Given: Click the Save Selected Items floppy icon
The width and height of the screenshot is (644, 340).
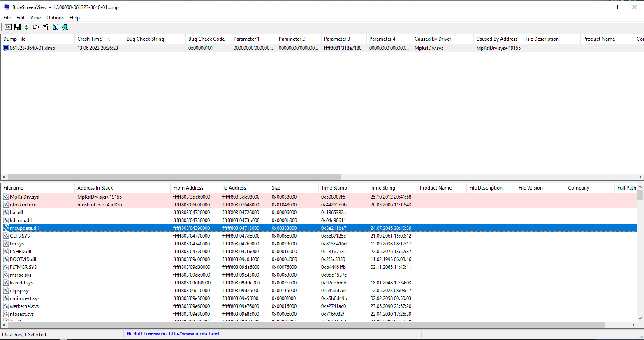Looking at the screenshot, I should [18, 27].
